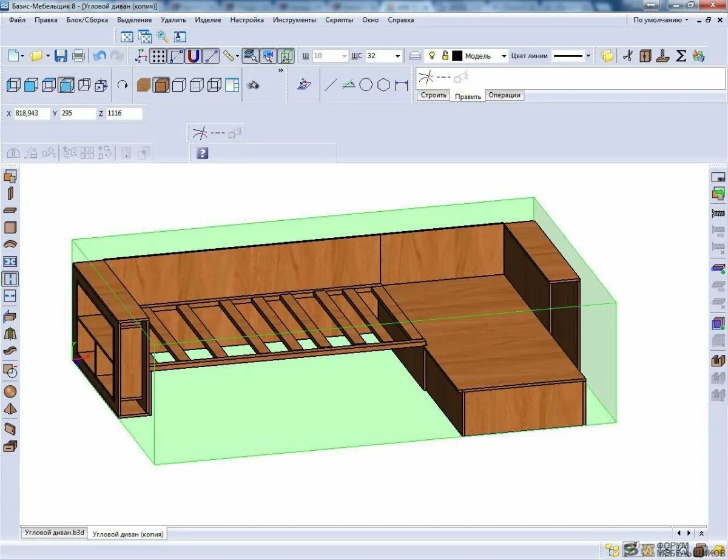Screen dimensions: 728x560
Task: Switch to Угловой диван.b3d document tab
Action: tap(54, 533)
